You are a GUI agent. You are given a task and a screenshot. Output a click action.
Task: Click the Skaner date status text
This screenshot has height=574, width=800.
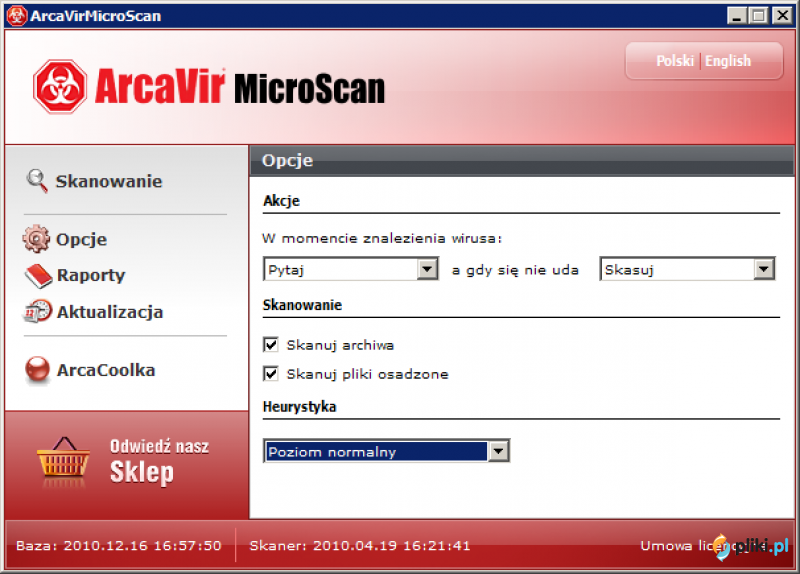[360, 546]
